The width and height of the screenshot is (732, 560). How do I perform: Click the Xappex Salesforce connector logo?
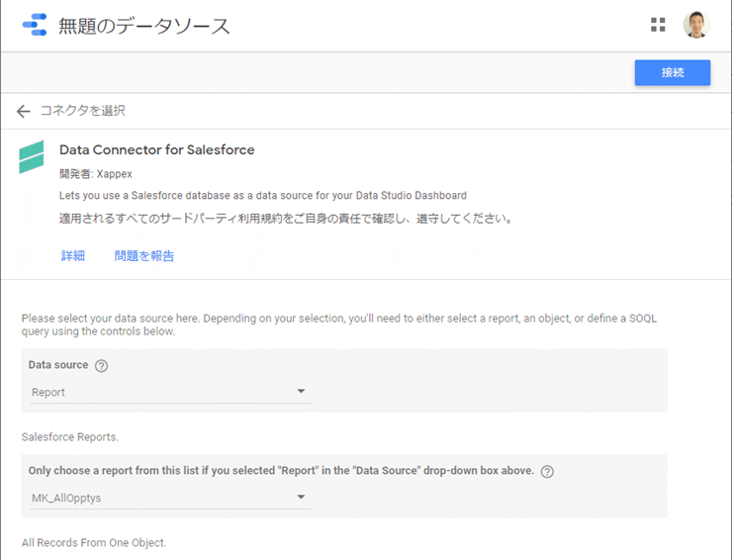[32, 156]
